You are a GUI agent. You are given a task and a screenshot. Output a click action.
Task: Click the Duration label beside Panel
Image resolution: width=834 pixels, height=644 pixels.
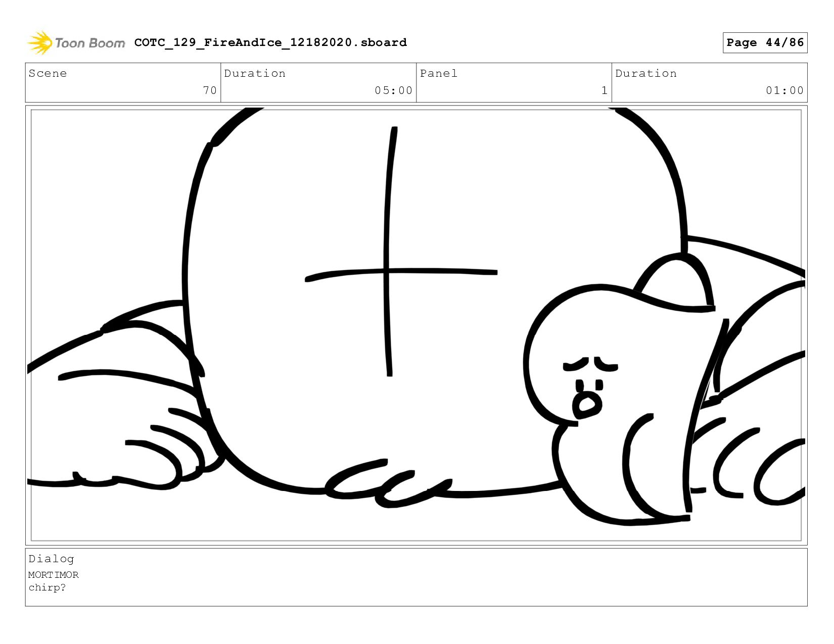646,73
